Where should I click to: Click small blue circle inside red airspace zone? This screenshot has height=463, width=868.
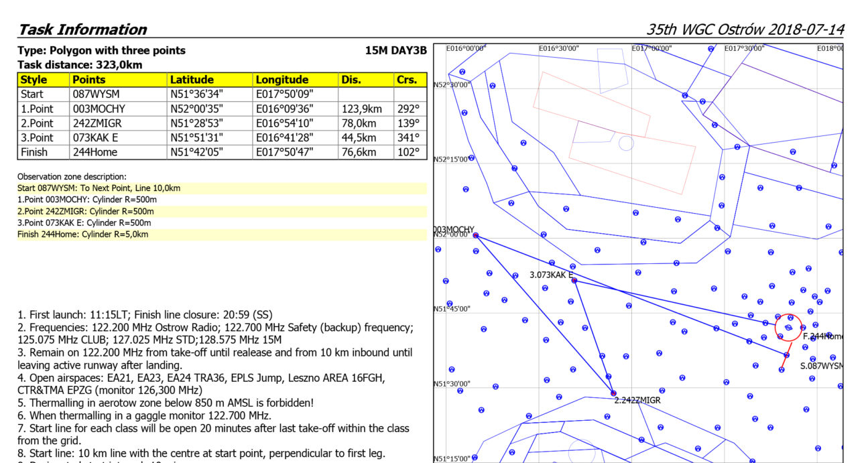625,143
